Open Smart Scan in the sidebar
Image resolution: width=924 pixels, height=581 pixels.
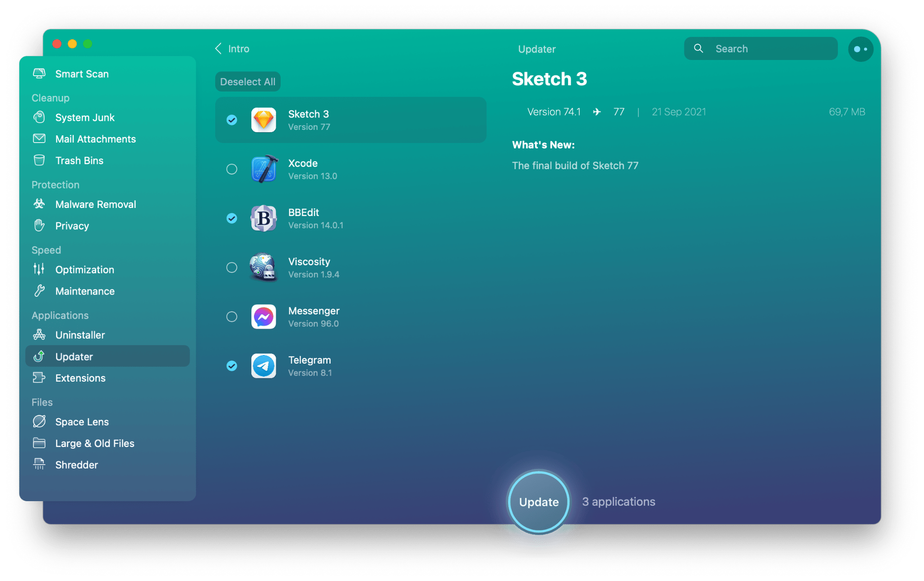tap(108, 74)
